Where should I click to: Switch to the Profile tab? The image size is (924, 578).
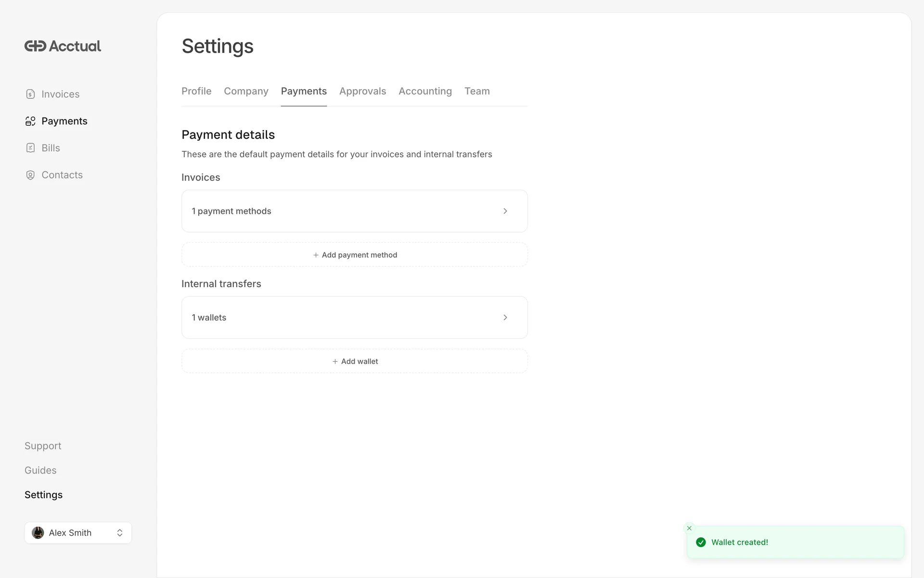(x=196, y=92)
